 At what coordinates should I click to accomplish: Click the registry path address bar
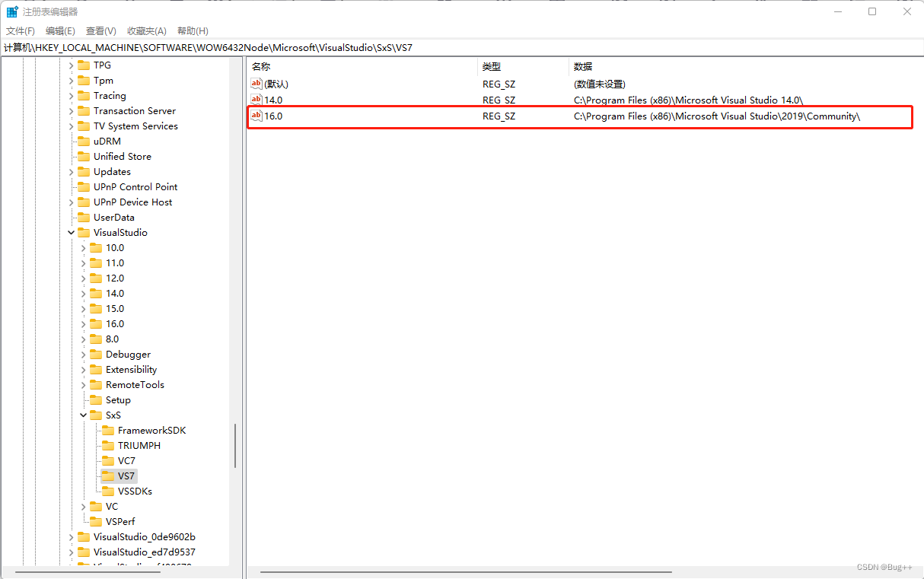coord(462,47)
